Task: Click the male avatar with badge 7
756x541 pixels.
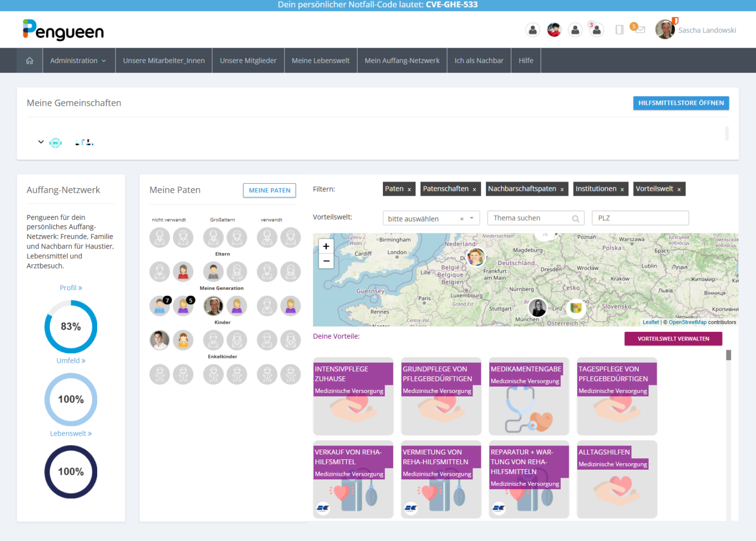Action: tap(159, 306)
